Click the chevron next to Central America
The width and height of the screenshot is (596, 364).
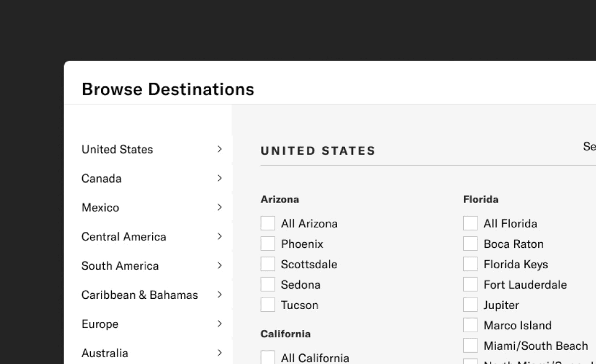coord(220,236)
